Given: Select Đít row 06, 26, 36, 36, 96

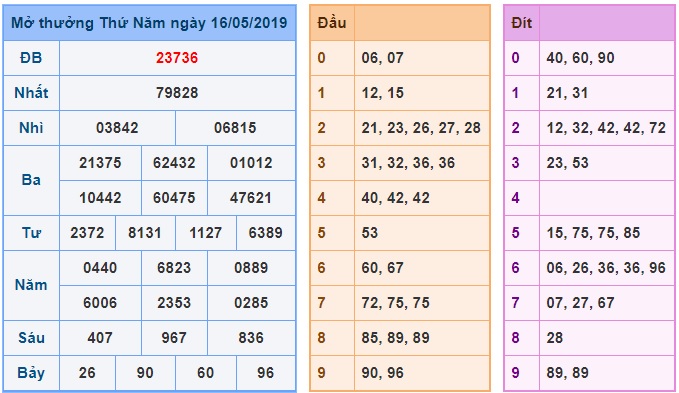Looking at the screenshot, I should 606,268.
